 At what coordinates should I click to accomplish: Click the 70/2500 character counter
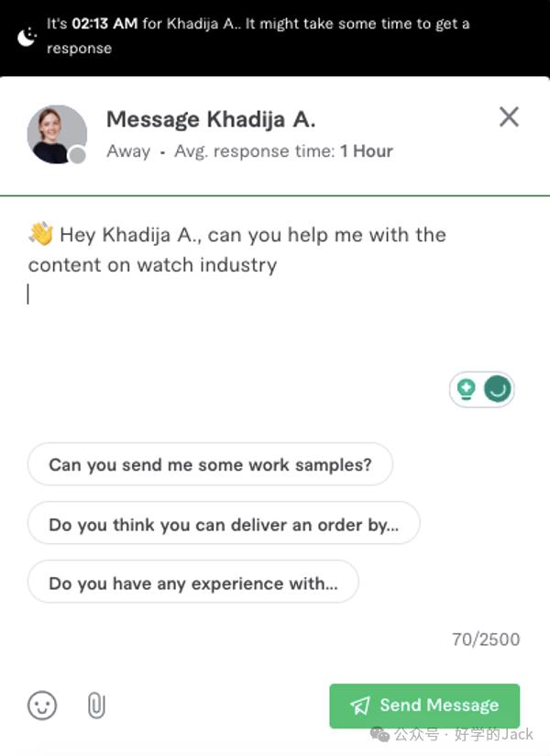pyautogui.click(x=486, y=639)
